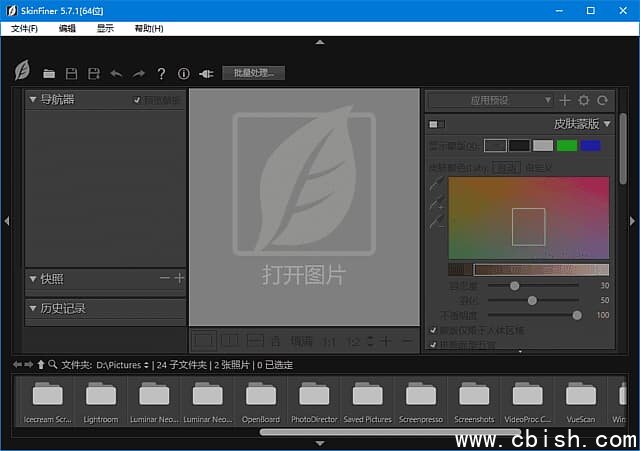640x451 pixels.
Task: Collapse the right panel with right arrow
Action: click(x=632, y=221)
